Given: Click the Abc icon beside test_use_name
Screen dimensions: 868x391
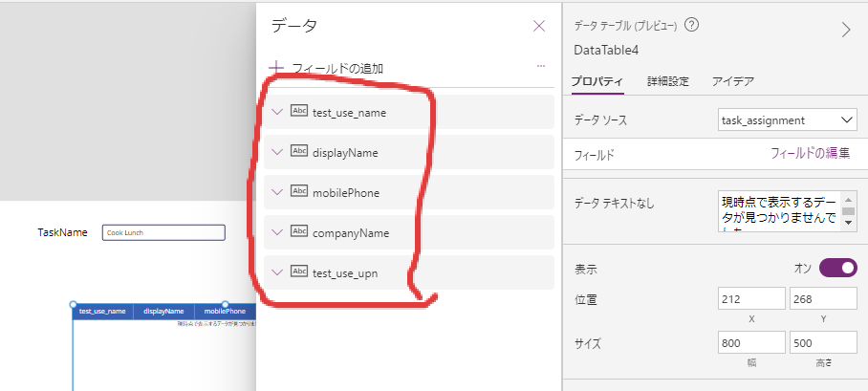Looking at the screenshot, I should pyautogui.click(x=298, y=111).
